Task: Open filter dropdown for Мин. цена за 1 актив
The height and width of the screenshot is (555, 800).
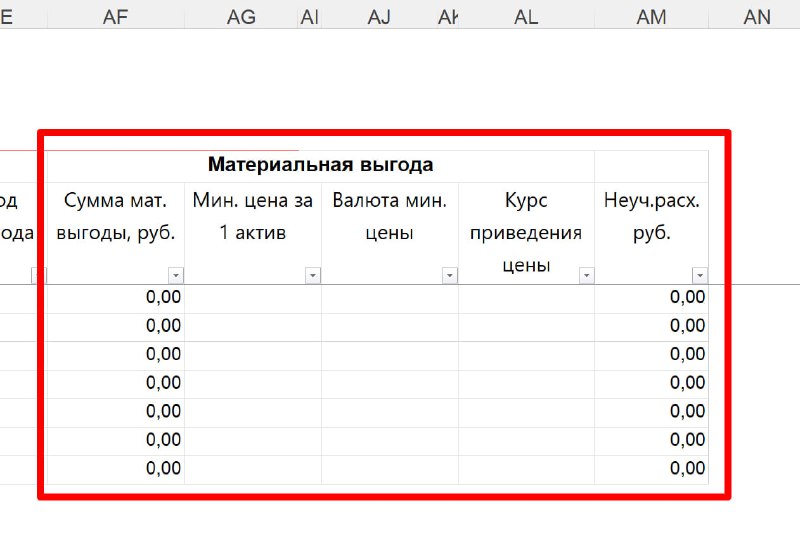Action: coord(312,275)
